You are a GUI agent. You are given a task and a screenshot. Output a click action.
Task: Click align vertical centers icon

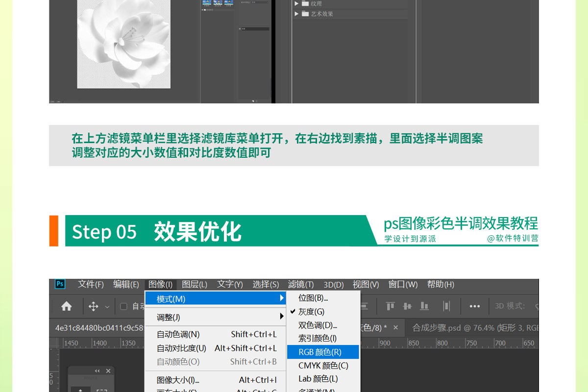[x=407, y=306]
